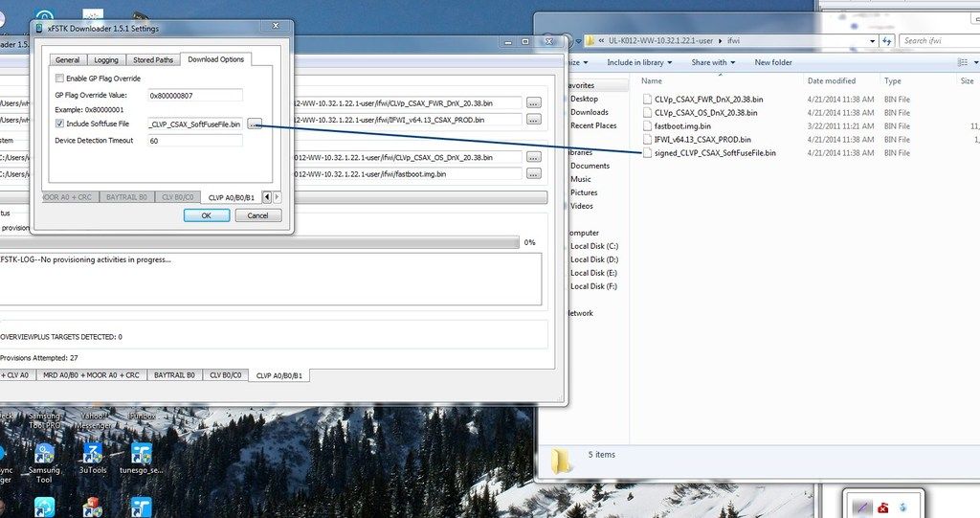Viewport: 980px width, 518px height.
Task: Select the IFWI_v64.13_CSAX_PROD.bin file
Action: 702,139
